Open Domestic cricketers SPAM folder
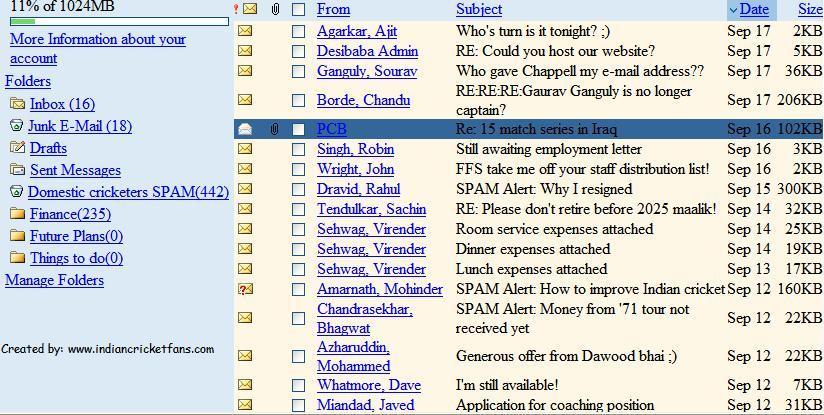Image resolution: width=824 pixels, height=415 pixels. coord(128,192)
